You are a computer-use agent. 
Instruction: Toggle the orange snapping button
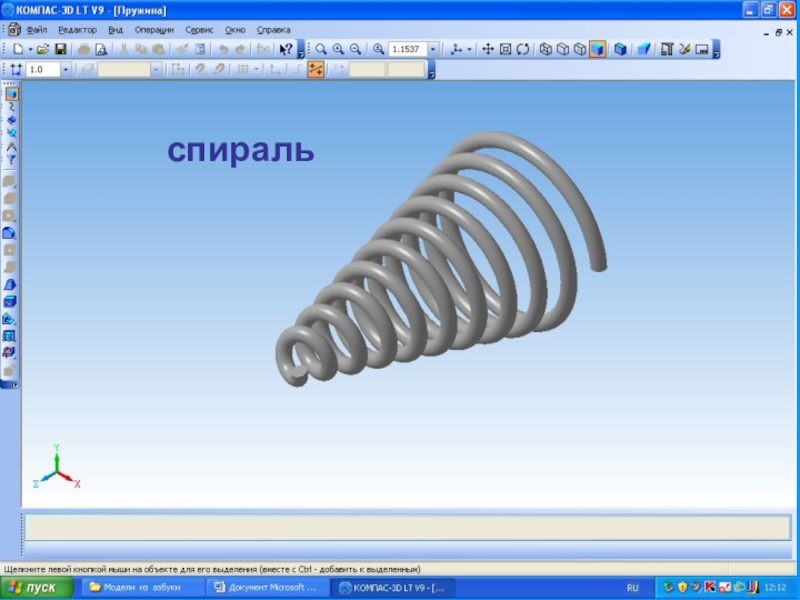coord(316,69)
